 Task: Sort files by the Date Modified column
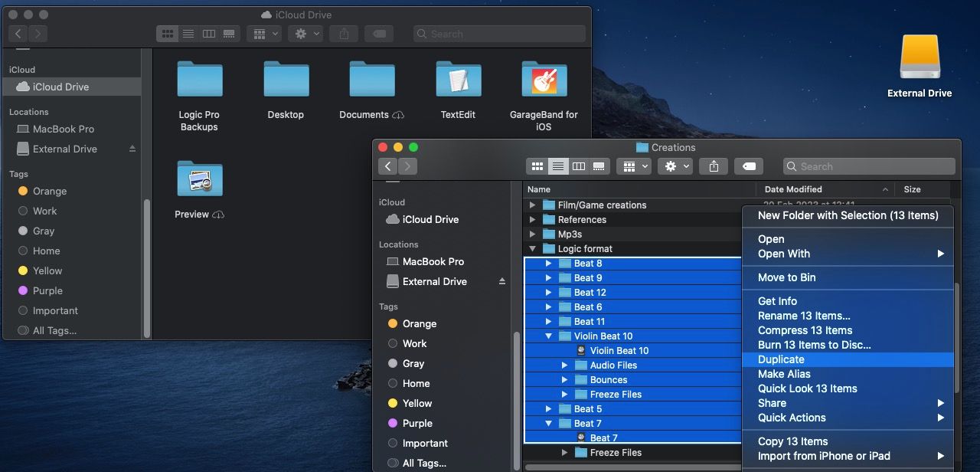coord(793,188)
